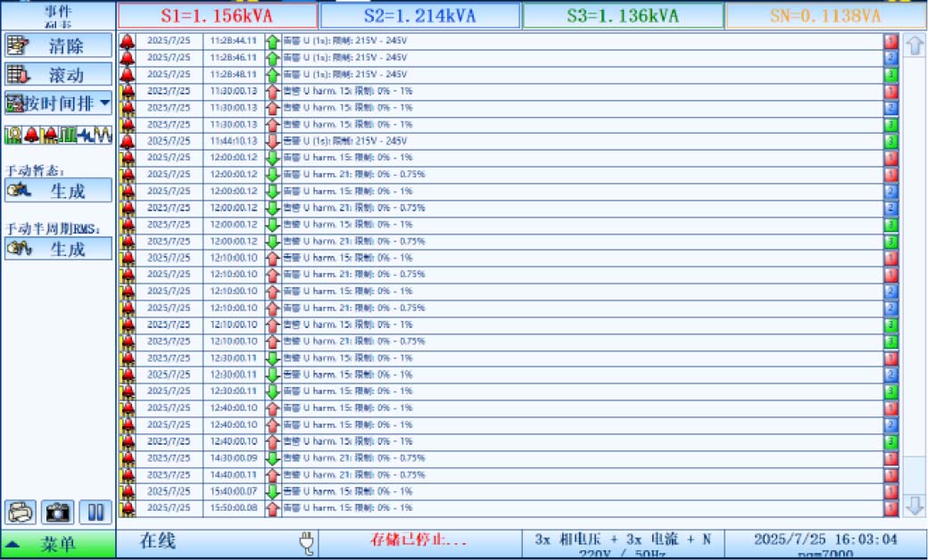Toggle the pause button
The height and width of the screenshot is (560, 928).
click(x=95, y=513)
